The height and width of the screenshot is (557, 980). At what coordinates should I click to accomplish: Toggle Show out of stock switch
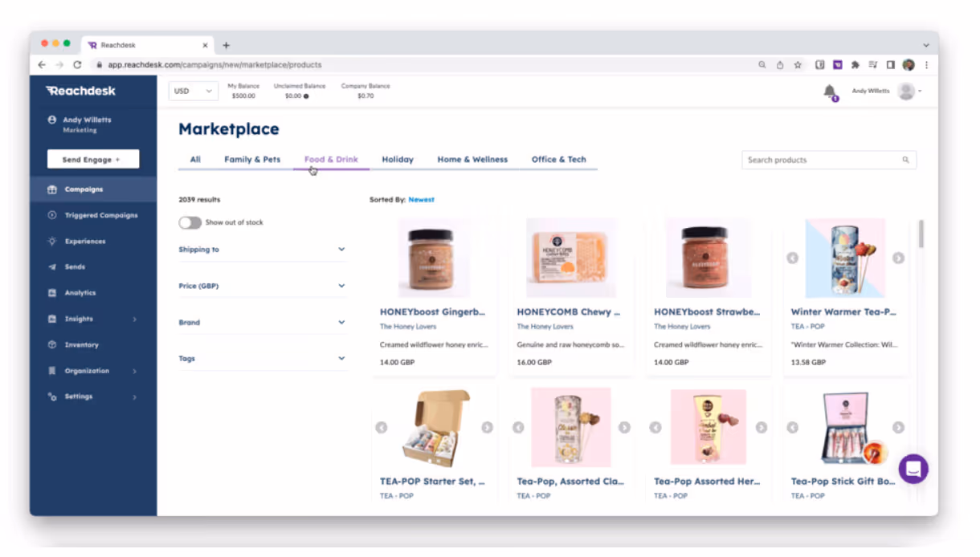[190, 222]
